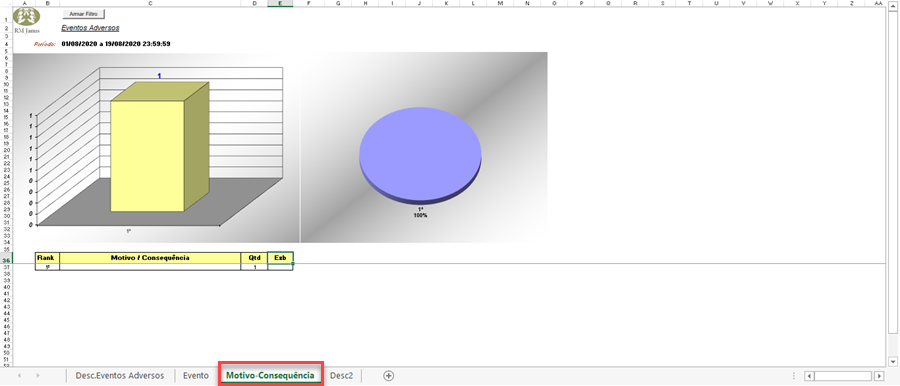Select column M header
Viewport: 900px width, 386px height.
(x=500, y=3)
